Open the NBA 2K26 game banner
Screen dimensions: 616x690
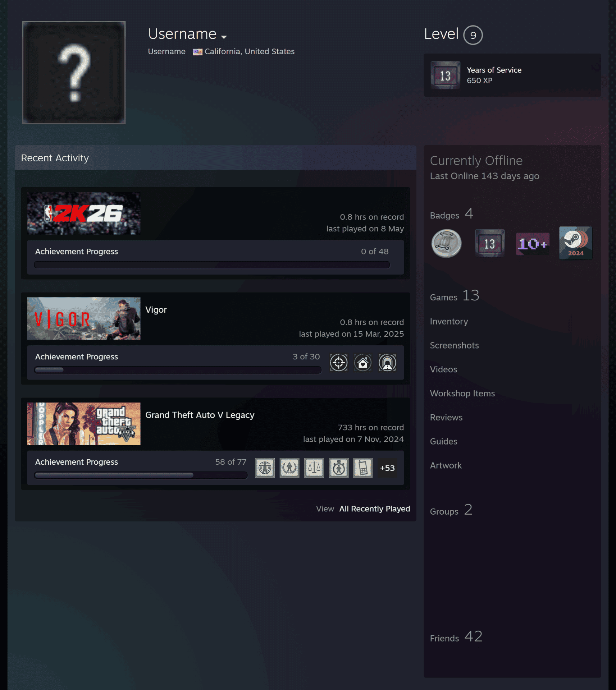coord(83,213)
